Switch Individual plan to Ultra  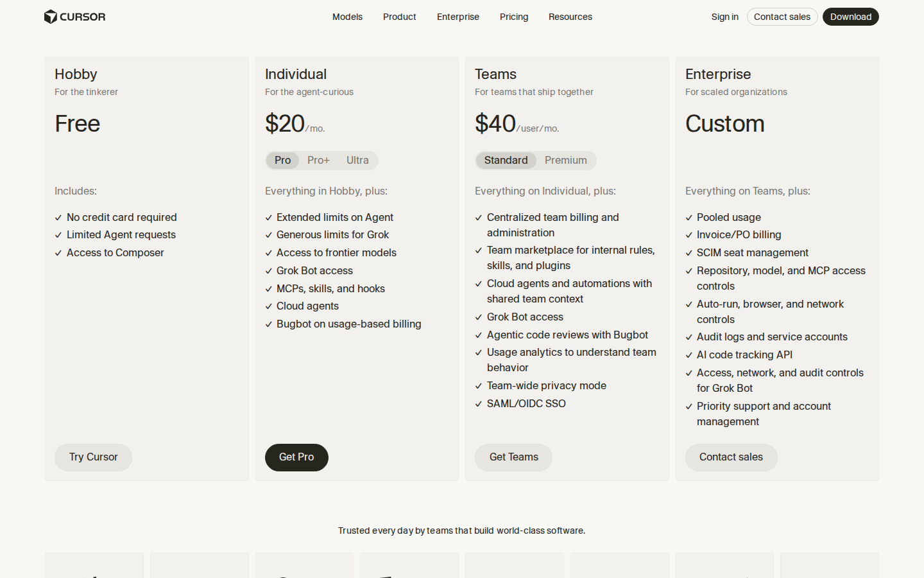pyautogui.click(x=357, y=161)
